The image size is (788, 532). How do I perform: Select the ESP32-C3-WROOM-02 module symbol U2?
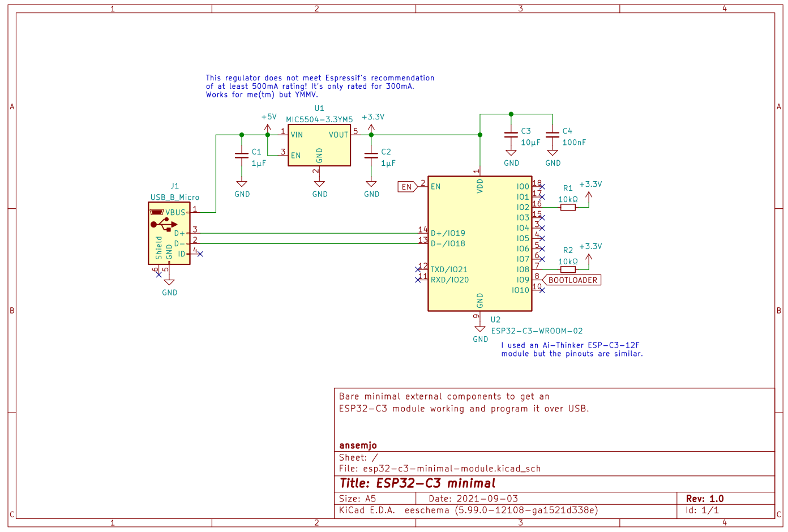[x=480, y=243]
